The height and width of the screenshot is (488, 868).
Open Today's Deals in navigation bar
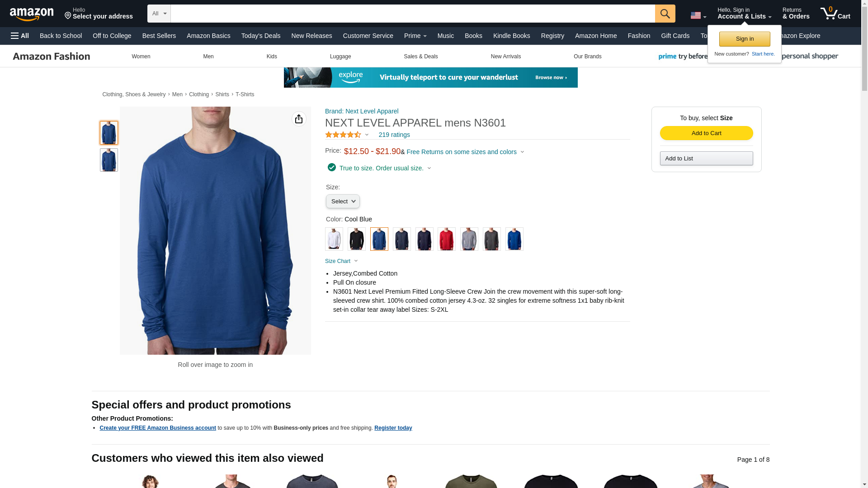(261, 36)
